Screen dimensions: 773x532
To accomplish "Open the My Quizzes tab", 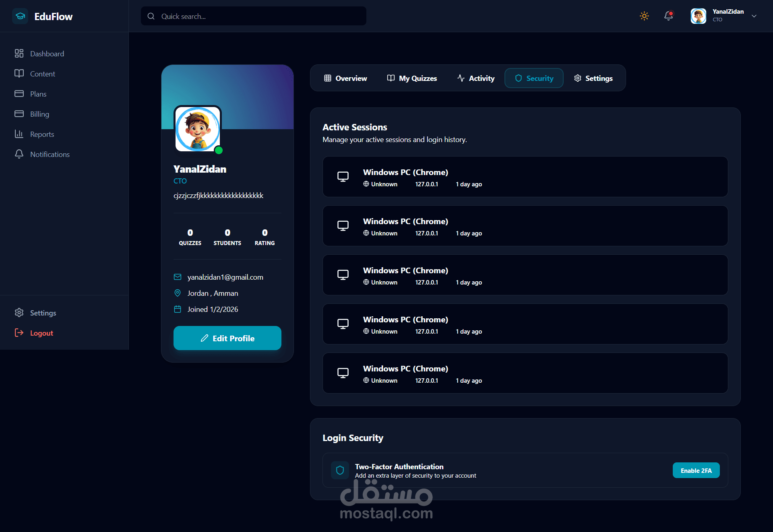I will coord(412,78).
